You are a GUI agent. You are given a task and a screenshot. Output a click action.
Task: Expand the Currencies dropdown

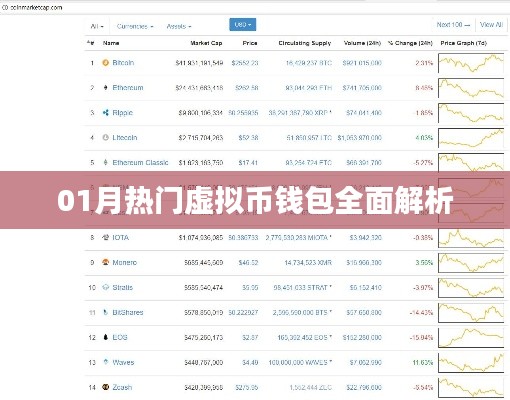(x=135, y=26)
